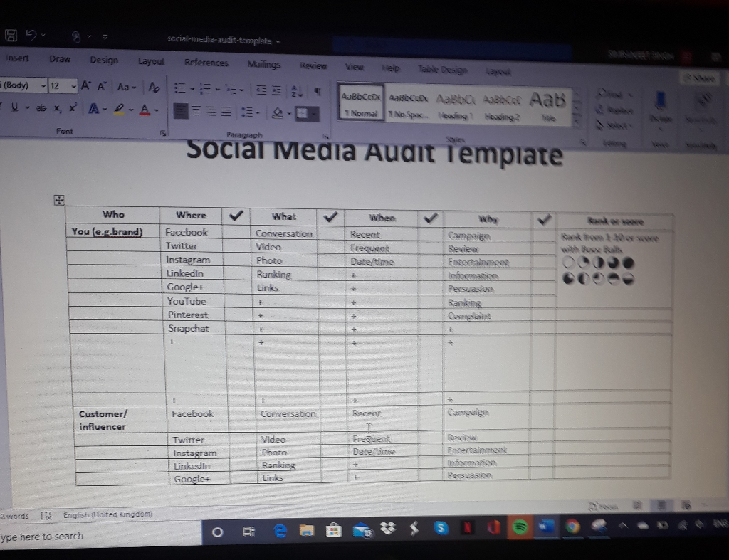Open Google Chrome from taskbar
The width and height of the screenshot is (729, 560).
click(x=572, y=526)
